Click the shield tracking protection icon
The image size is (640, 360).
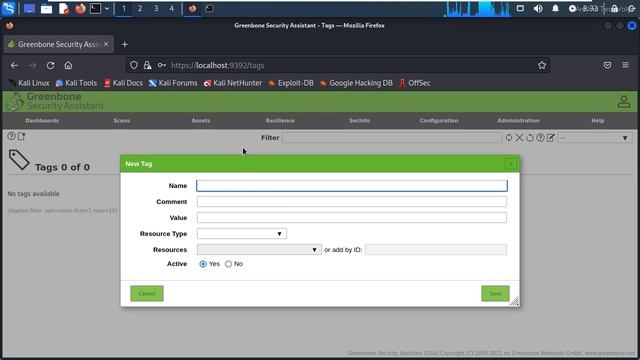pyautogui.click(x=134, y=65)
